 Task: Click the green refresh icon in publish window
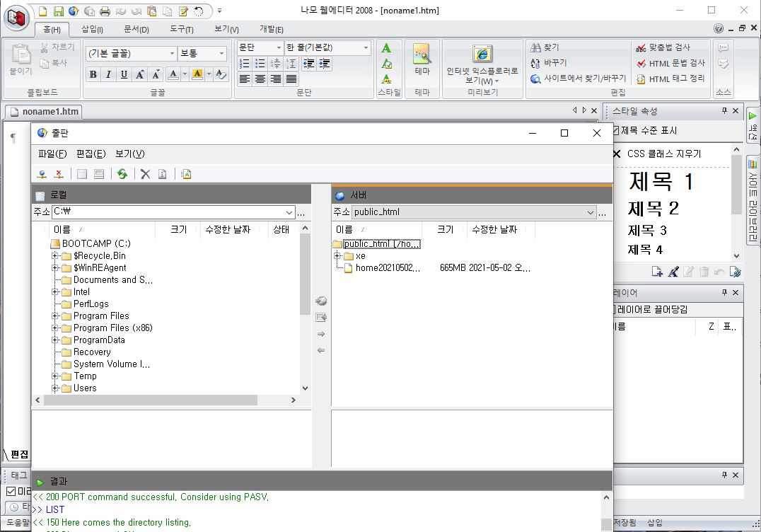click(x=122, y=174)
